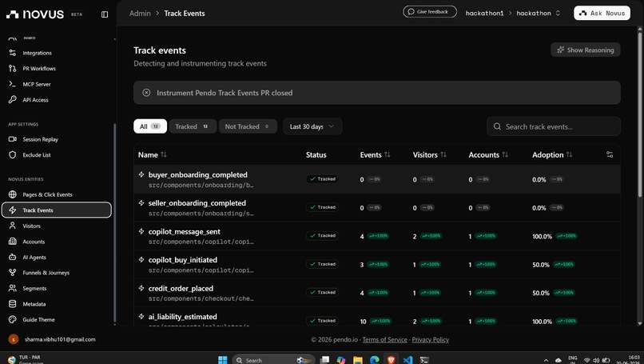The height and width of the screenshot is (364, 644).
Task: Open Ask Novus assistant
Action: [x=602, y=13]
